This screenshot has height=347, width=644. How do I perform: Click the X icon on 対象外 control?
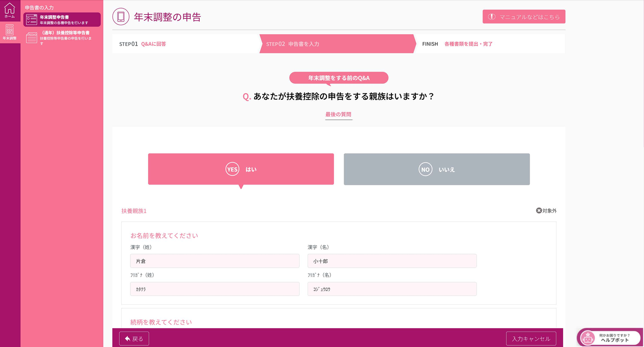click(539, 210)
